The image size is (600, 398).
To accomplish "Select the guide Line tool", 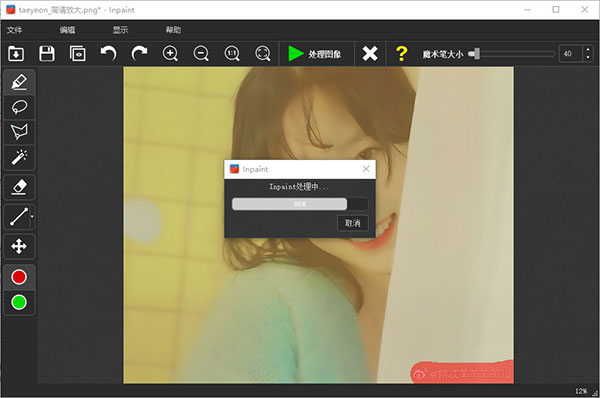I will 18,217.
